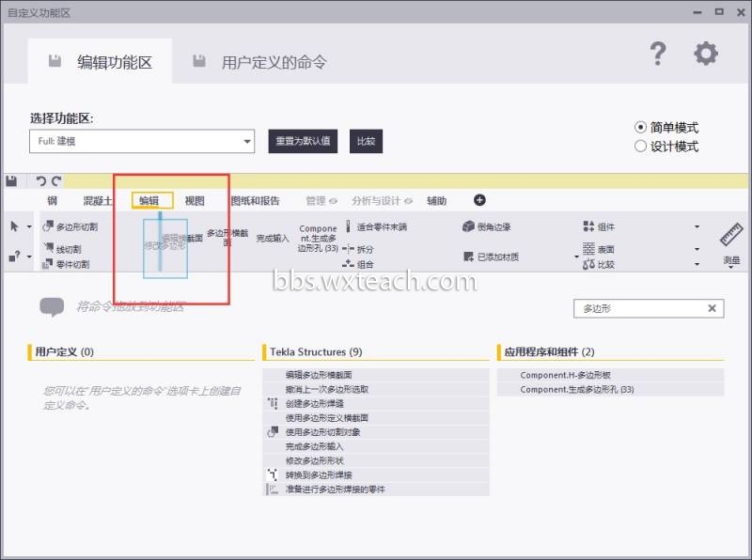Click the 多边形切割 ribbon command
This screenshot has height=560, width=752.
(70, 226)
